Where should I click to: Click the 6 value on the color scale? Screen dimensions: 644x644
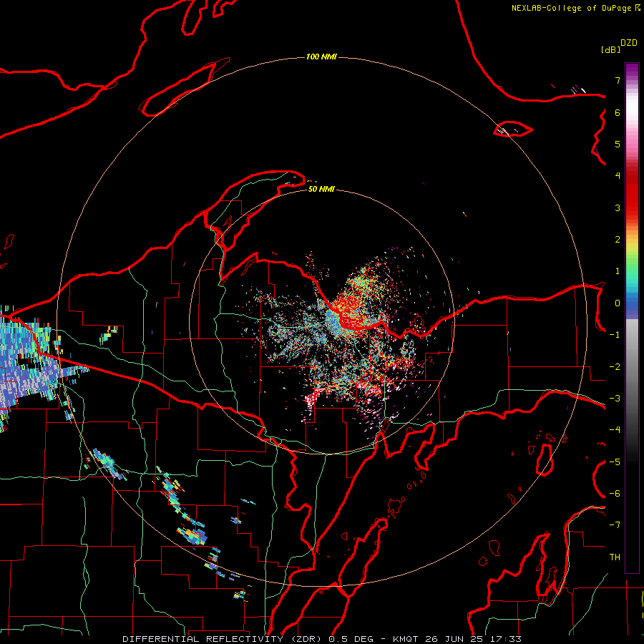(x=618, y=112)
